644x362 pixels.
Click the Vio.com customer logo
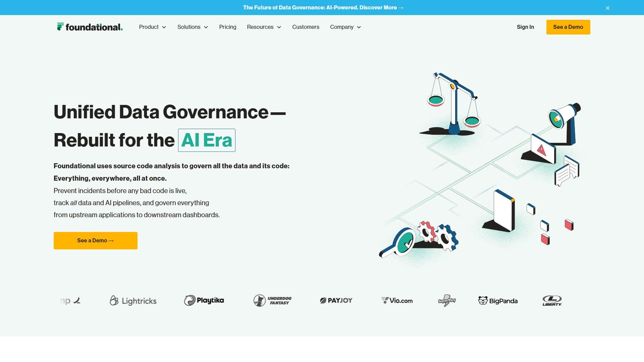(397, 301)
